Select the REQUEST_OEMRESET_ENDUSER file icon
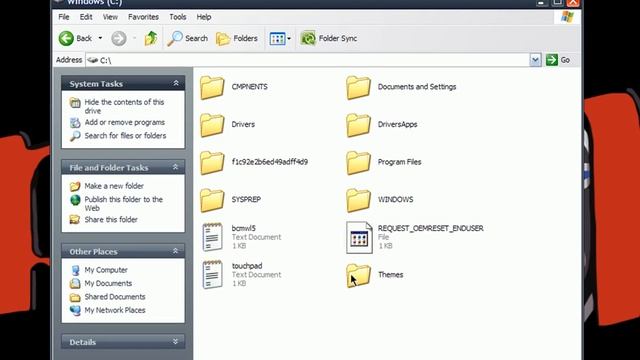This screenshot has width=640, height=360. 359,238
